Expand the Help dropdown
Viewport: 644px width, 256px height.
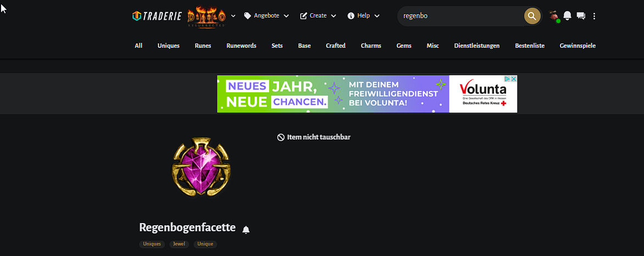pos(363,15)
